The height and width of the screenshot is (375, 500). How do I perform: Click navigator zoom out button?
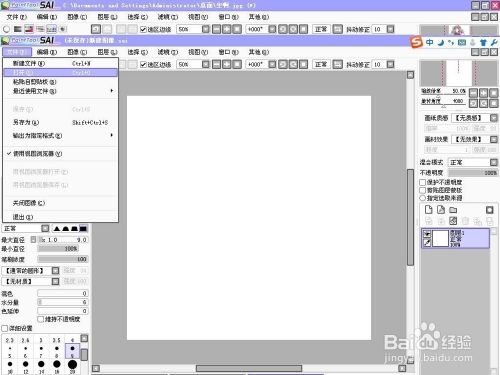pyautogui.click(x=473, y=93)
